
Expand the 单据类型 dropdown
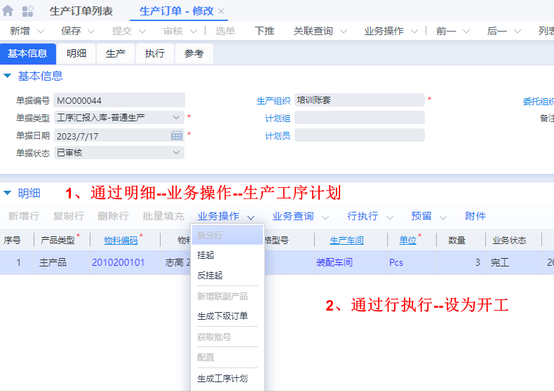click(x=177, y=118)
